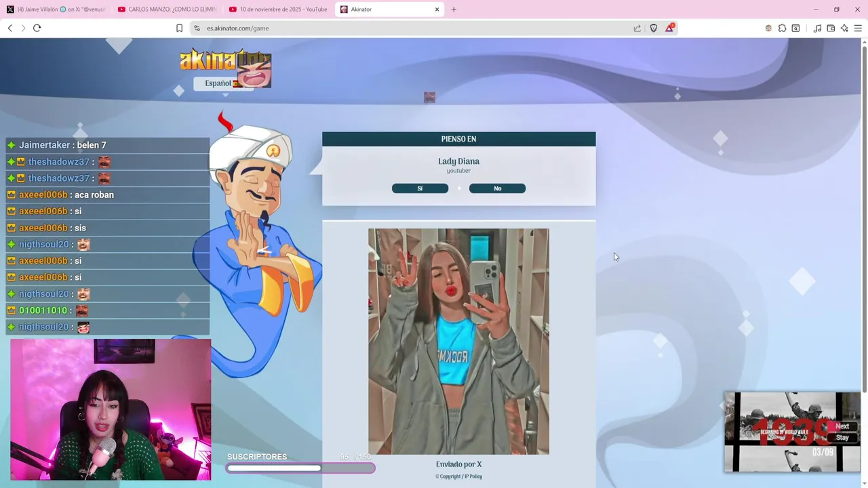Restore down the browser window

click(x=836, y=9)
